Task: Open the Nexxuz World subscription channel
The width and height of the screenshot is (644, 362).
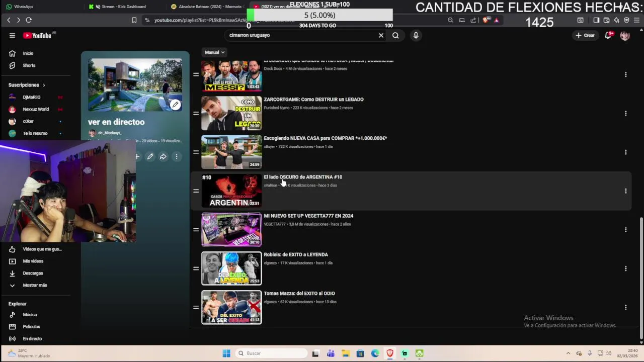Action: pyautogui.click(x=36, y=109)
